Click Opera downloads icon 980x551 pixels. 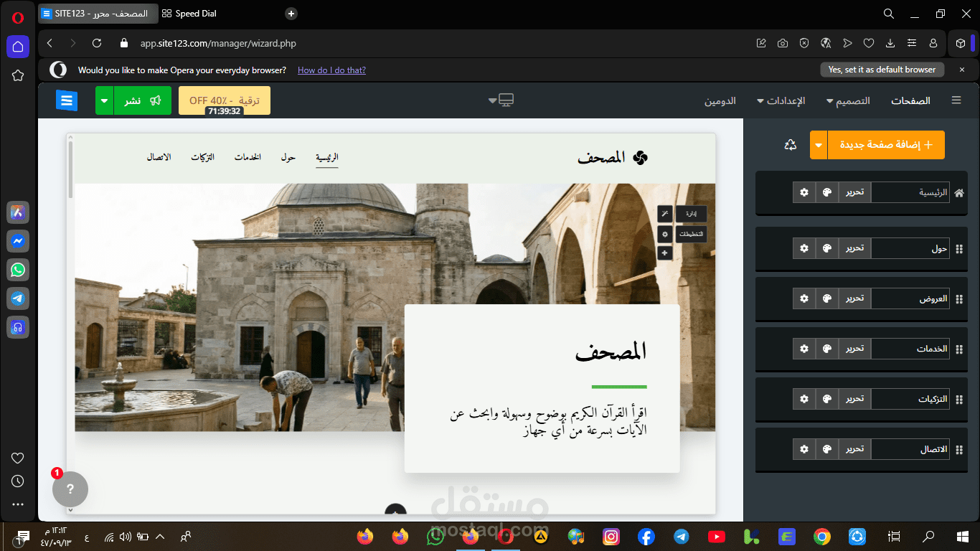click(x=890, y=43)
